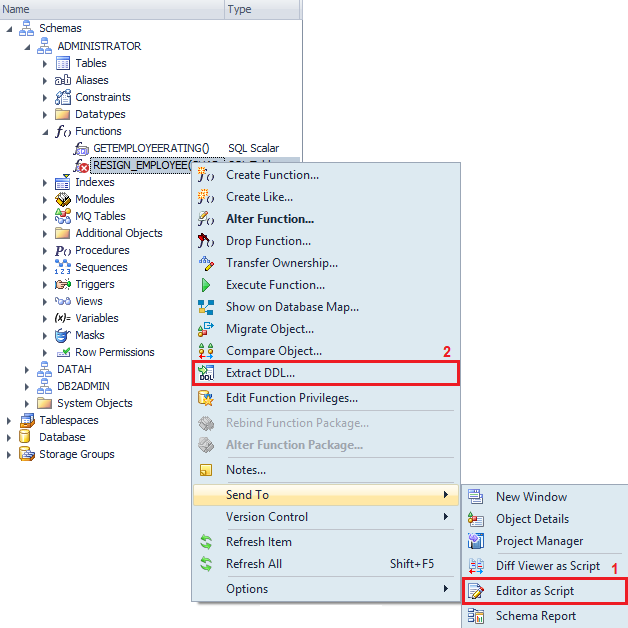Select Create Like... menu entry

pyautogui.click(x=259, y=197)
